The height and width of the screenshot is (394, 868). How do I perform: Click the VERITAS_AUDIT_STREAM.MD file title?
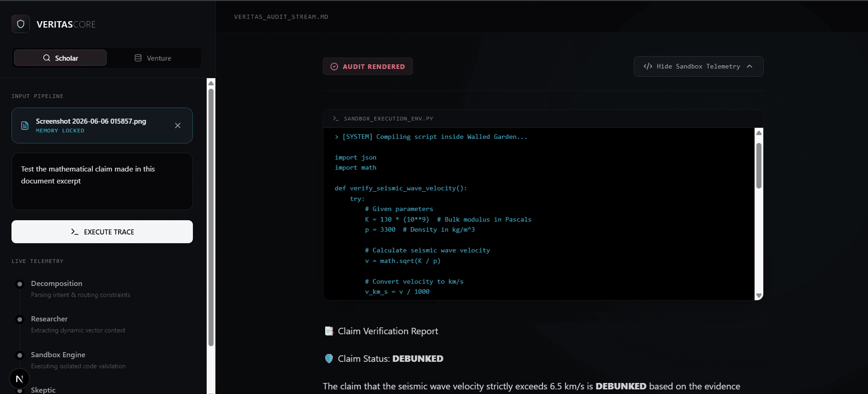coord(281,17)
